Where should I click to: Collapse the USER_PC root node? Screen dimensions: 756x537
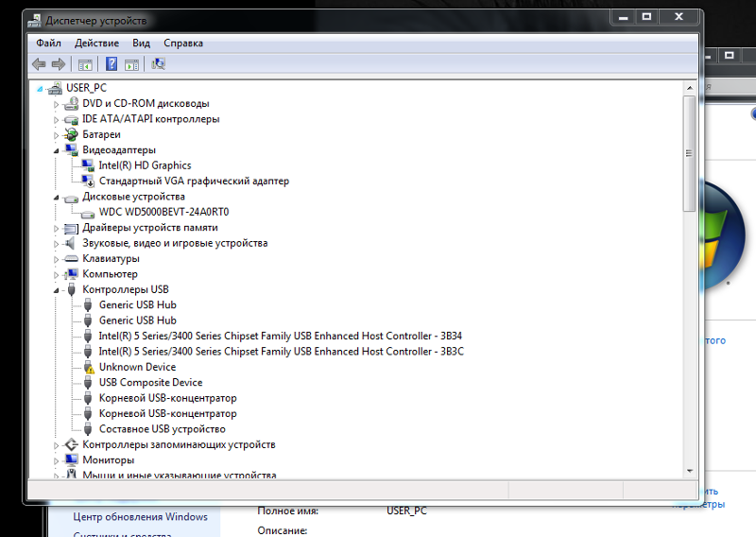40,89
